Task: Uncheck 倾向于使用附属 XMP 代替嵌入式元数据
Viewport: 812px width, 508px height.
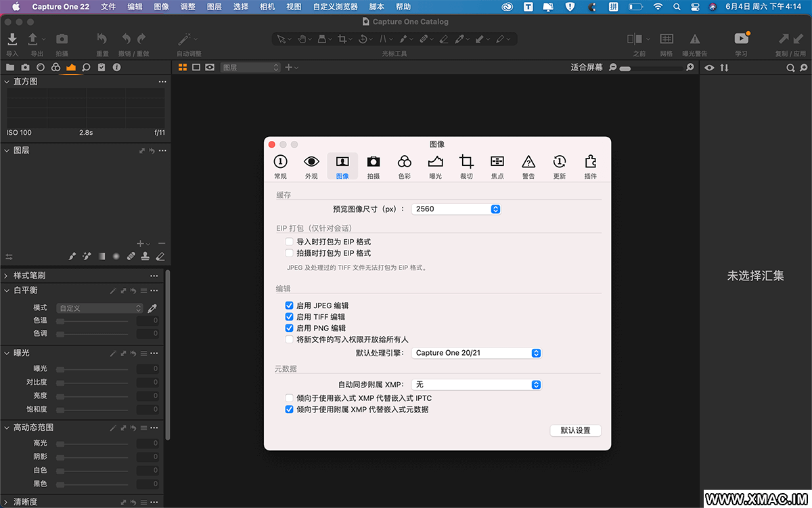Action: 290,410
